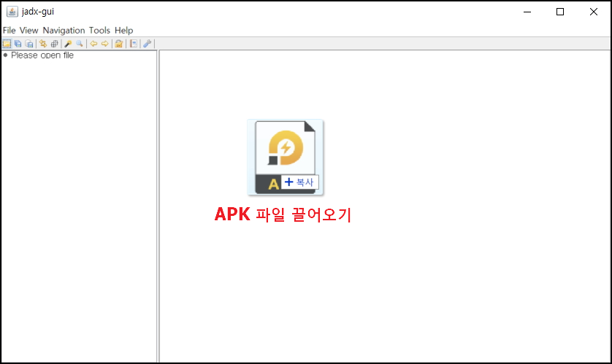Open the Help menu
This screenshot has height=364, width=612.
tap(123, 31)
